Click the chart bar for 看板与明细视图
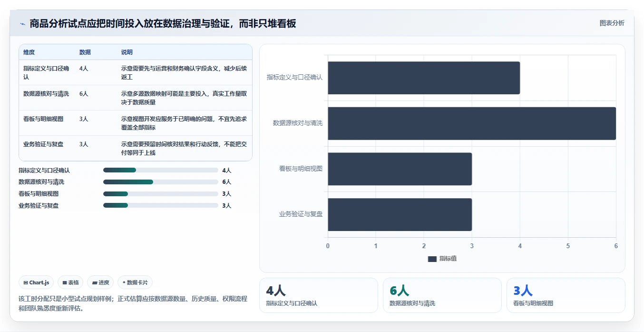This screenshot has height=332, width=644. pyautogui.click(x=400, y=169)
